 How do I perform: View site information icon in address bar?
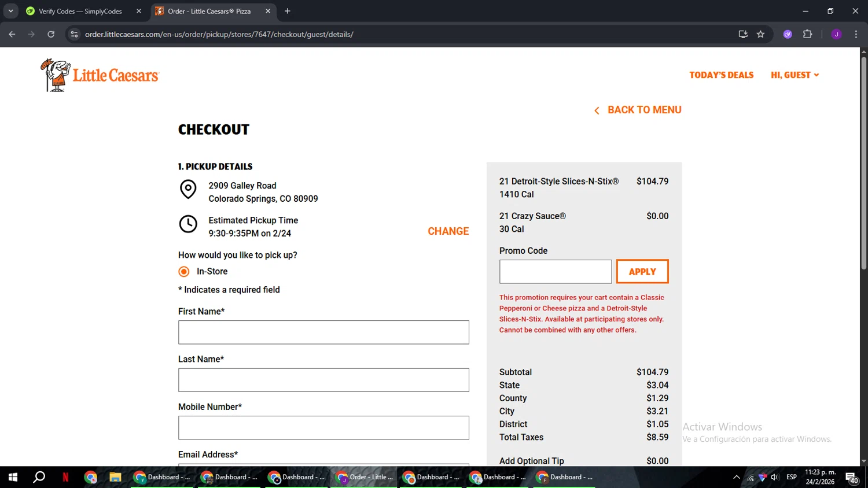coord(74,34)
